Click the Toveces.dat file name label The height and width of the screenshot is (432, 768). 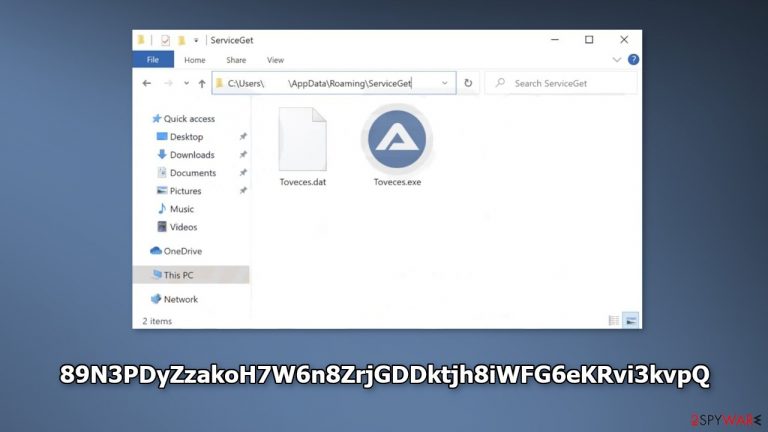click(303, 182)
